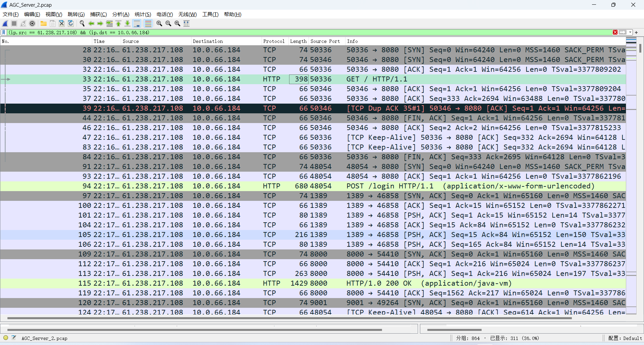Open expert information status icon

[6, 338]
